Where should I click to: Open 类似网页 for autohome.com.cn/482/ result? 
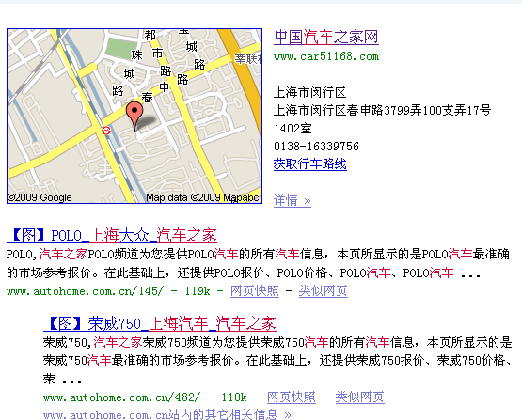(360, 397)
